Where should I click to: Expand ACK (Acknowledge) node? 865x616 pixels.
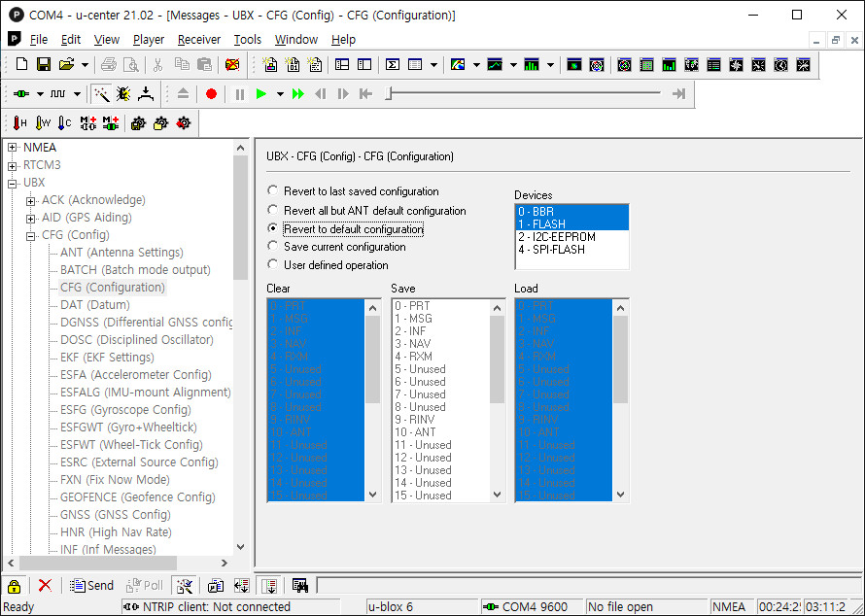tap(31, 201)
